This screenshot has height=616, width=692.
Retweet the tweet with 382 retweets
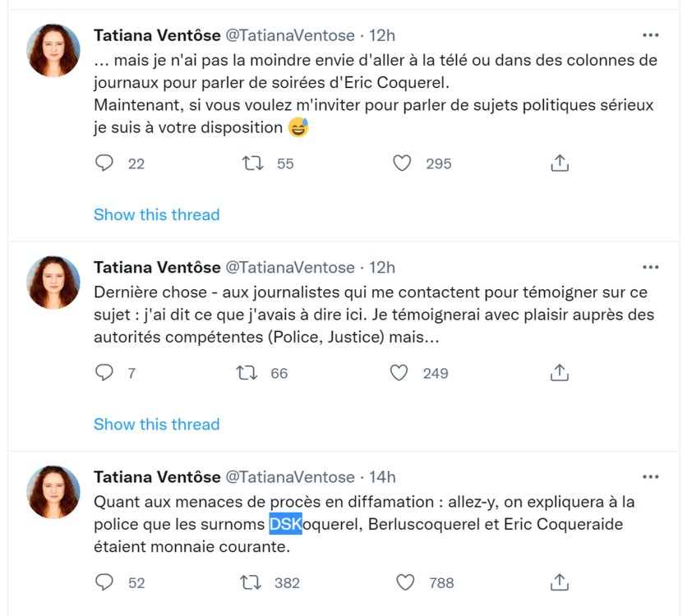(x=250, y=582)
